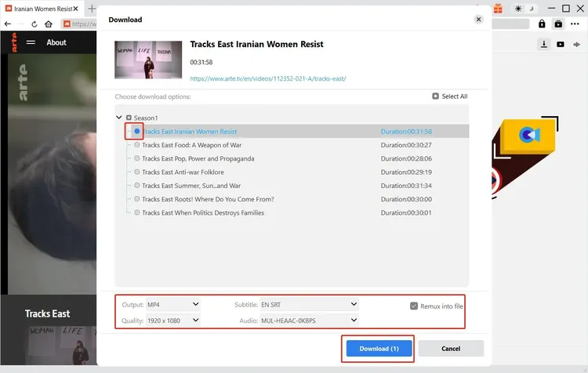This screenshot has width=588, height=373.
Task: Open the Output format dropdown
Action: tap(173, 304)
